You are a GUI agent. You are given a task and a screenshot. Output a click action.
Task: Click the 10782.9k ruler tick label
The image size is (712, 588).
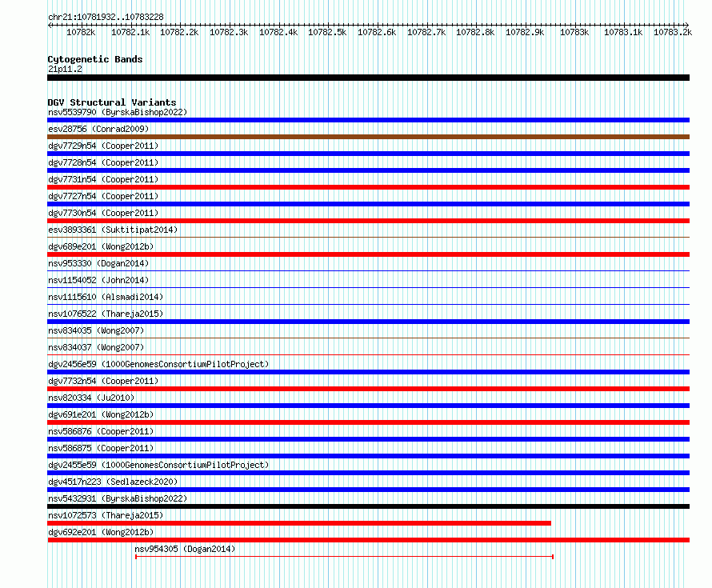tap(525, 32)
